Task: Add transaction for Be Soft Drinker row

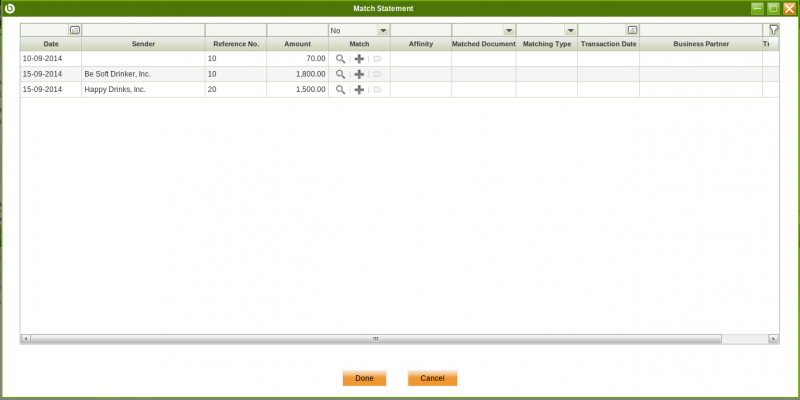Action: [x=359, y=74]
